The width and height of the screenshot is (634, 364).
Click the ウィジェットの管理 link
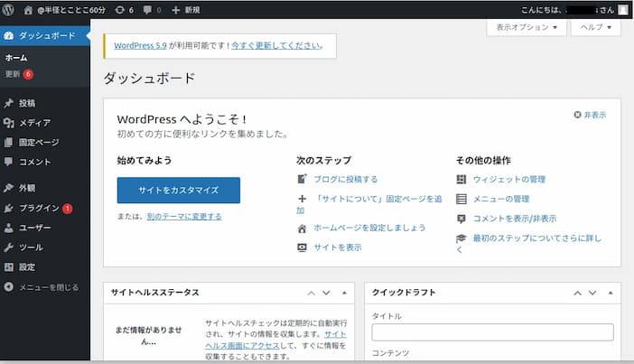(509, 179)
